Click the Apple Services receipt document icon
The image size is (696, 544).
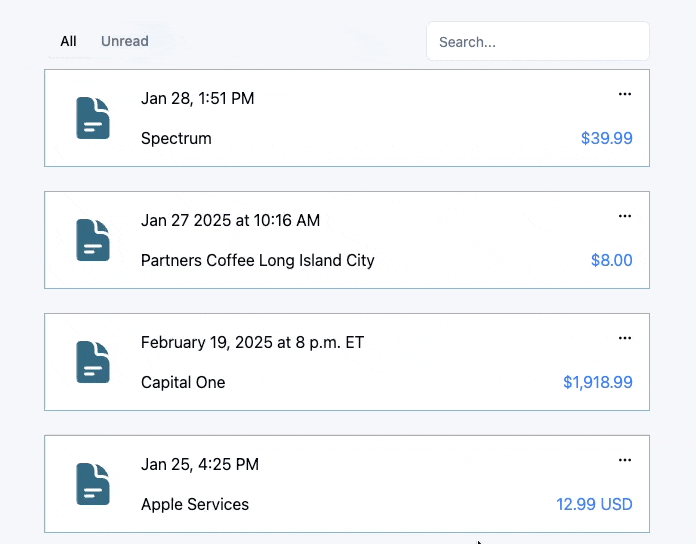coord(93,484)
